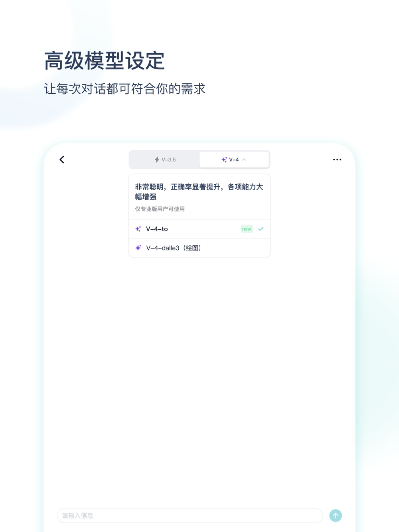Go back using the left arrow
Viewport: 399px width, 532px height.
[x=62, y=160]
